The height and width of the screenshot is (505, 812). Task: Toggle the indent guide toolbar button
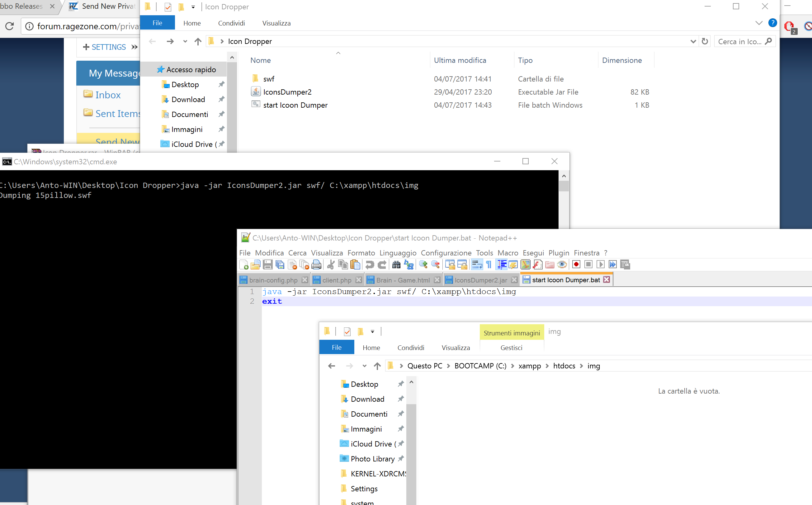point(502,264)
